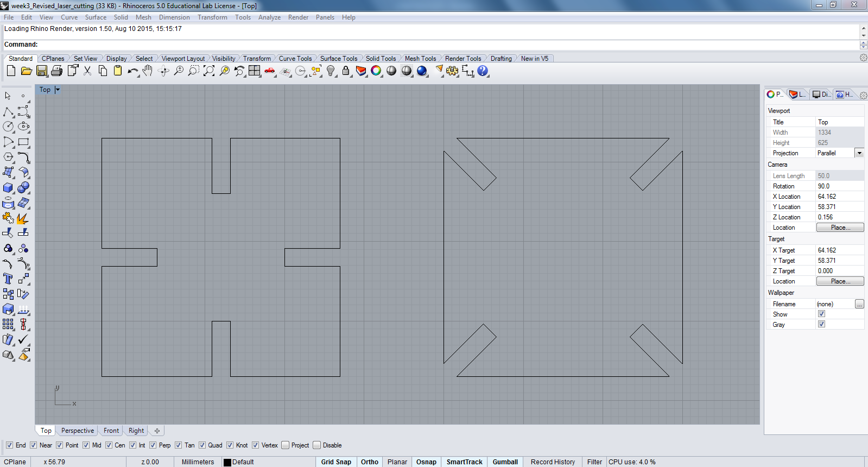Toggle the Point osnap checkbox
Image resolution: width=868 pixels, height=467 pixels.
[x=59, y=445]
